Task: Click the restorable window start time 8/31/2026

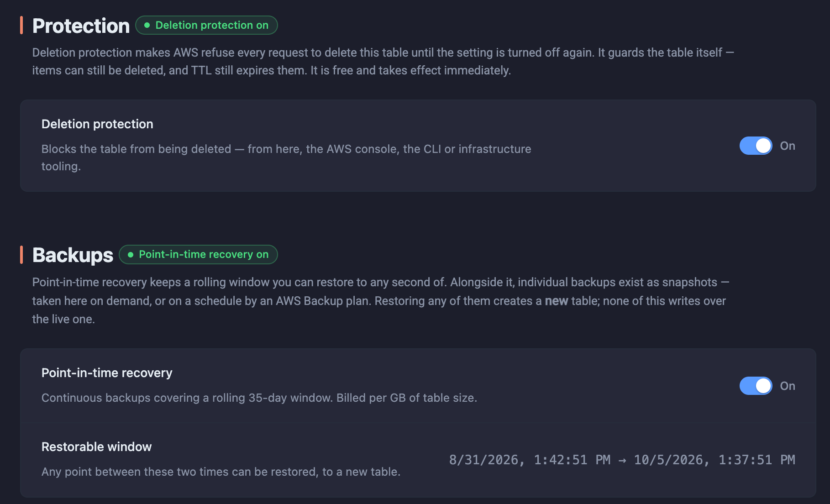Action: click(530, 460)
